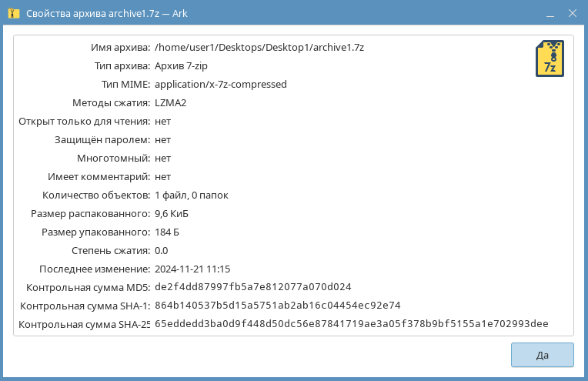Click the 7z archive icon

(549, 58)
